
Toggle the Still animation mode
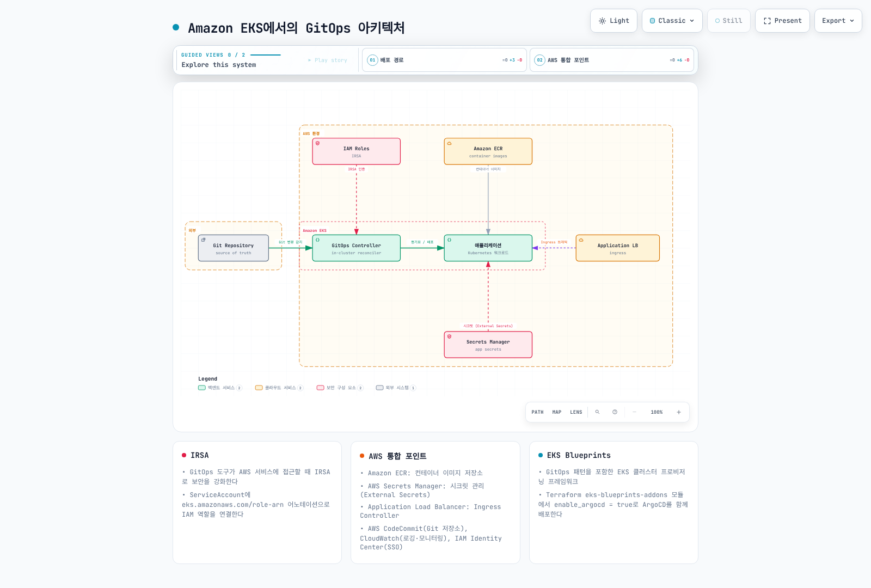728,21
